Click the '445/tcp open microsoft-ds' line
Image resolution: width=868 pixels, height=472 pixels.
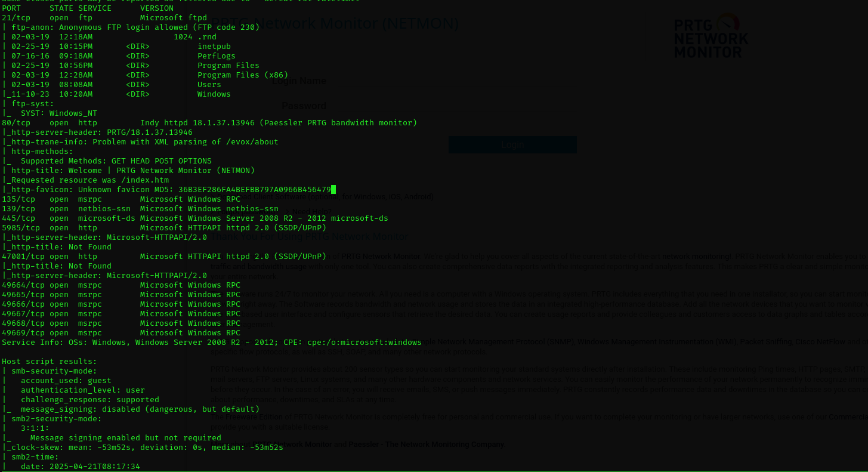195,218
